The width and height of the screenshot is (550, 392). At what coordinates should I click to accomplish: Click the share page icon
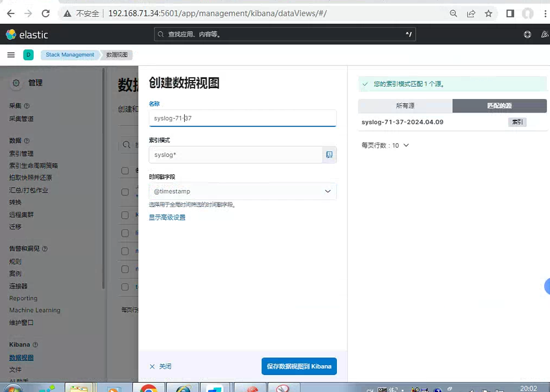tap(471, 14)
